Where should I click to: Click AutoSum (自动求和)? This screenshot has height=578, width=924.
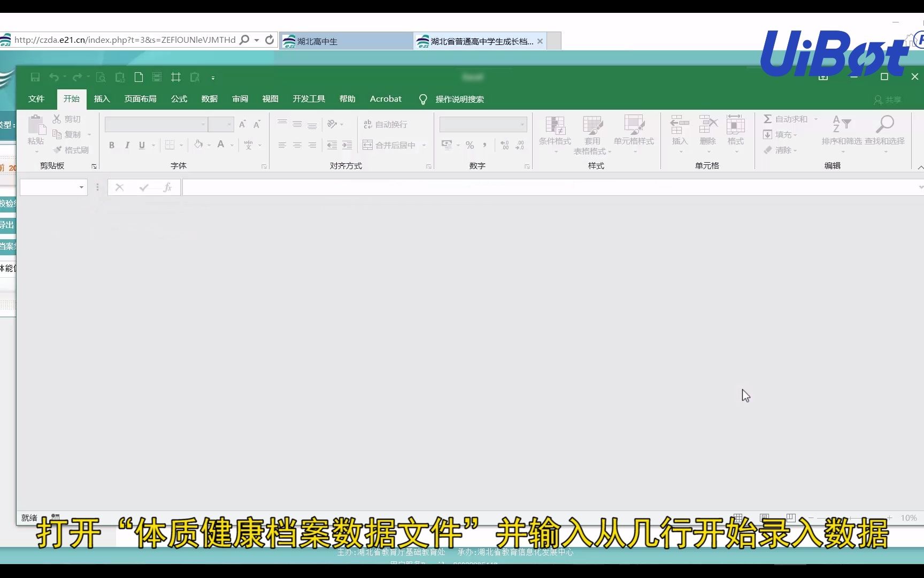click(786, 119)
